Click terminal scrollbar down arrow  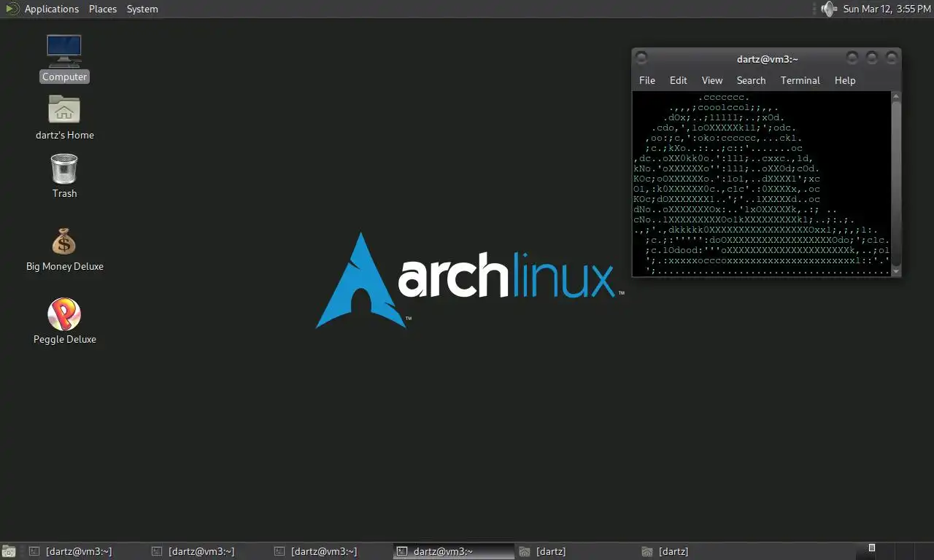896,271
